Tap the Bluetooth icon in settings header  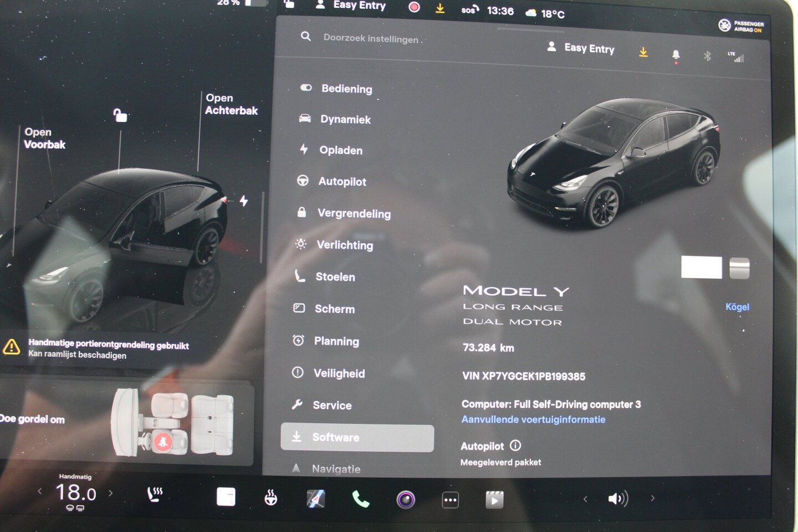click(x=707, y=56)
